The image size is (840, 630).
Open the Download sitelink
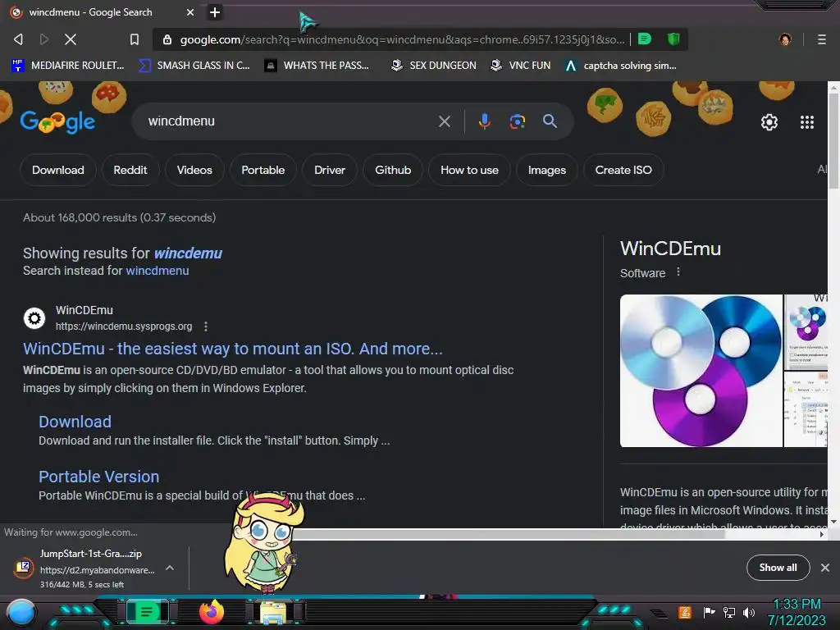75,422
